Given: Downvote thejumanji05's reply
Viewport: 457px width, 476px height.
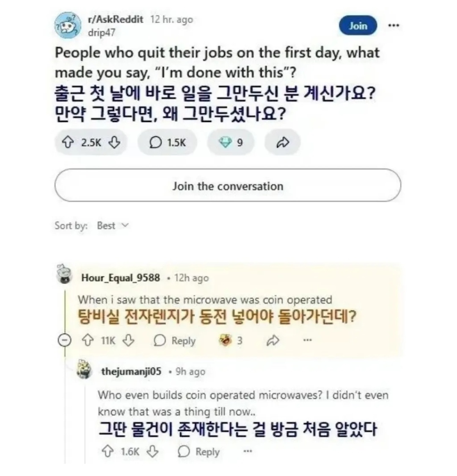Looking at the screenshot, I should click(x=152, y=451).
